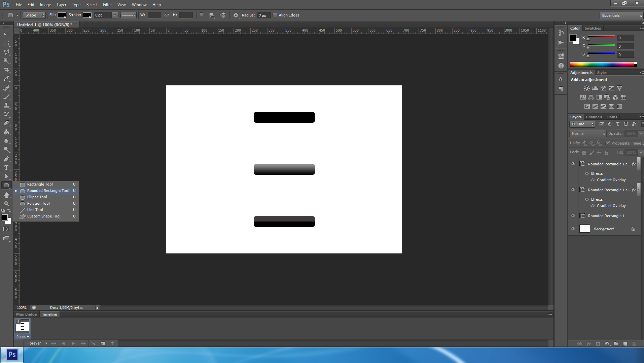Open the Shape tool mode dropdown
Screen dimensions: 644x363
tap(34, 15)
